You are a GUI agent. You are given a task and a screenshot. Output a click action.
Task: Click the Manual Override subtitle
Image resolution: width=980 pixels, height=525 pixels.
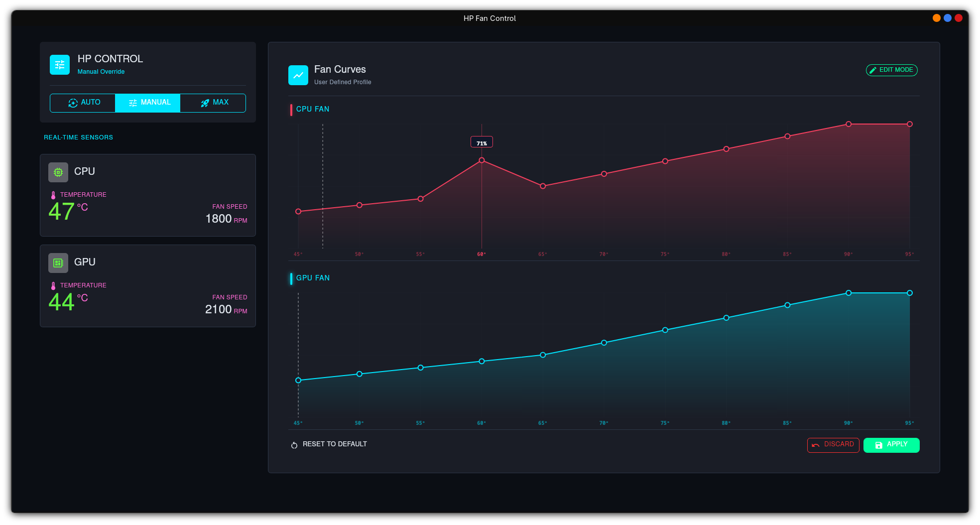(x=101, y=72)
